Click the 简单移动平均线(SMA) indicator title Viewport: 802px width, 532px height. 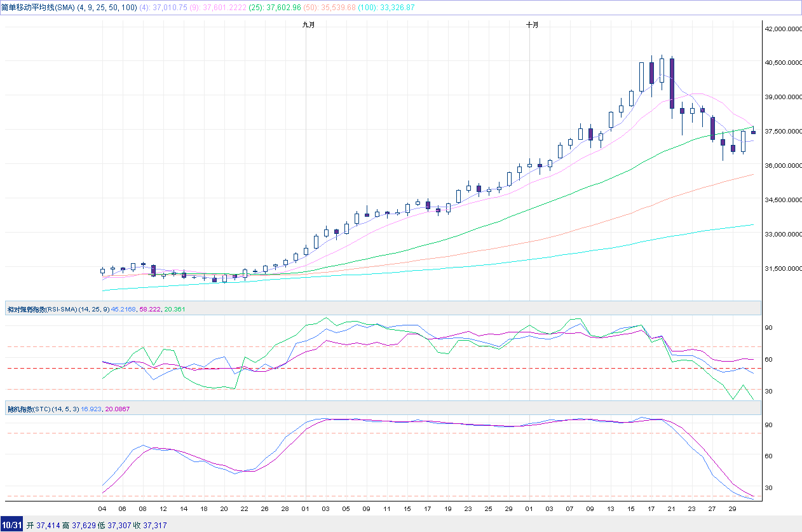pos(38,7)
